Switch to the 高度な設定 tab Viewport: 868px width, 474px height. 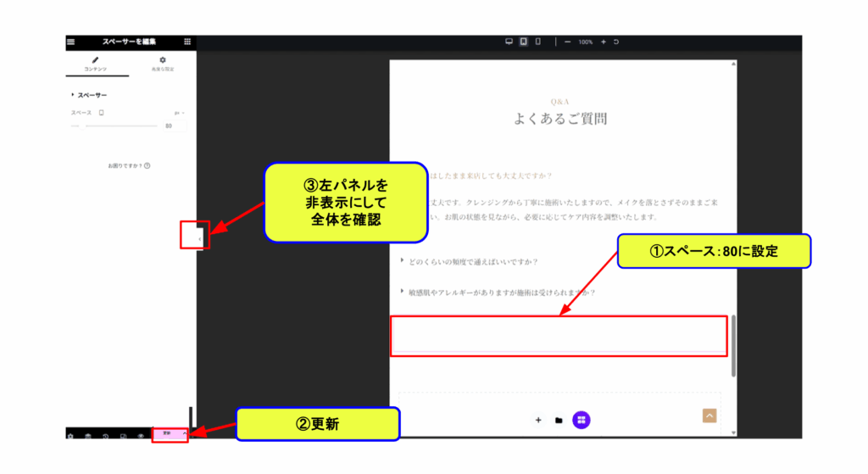coord(162,64)
